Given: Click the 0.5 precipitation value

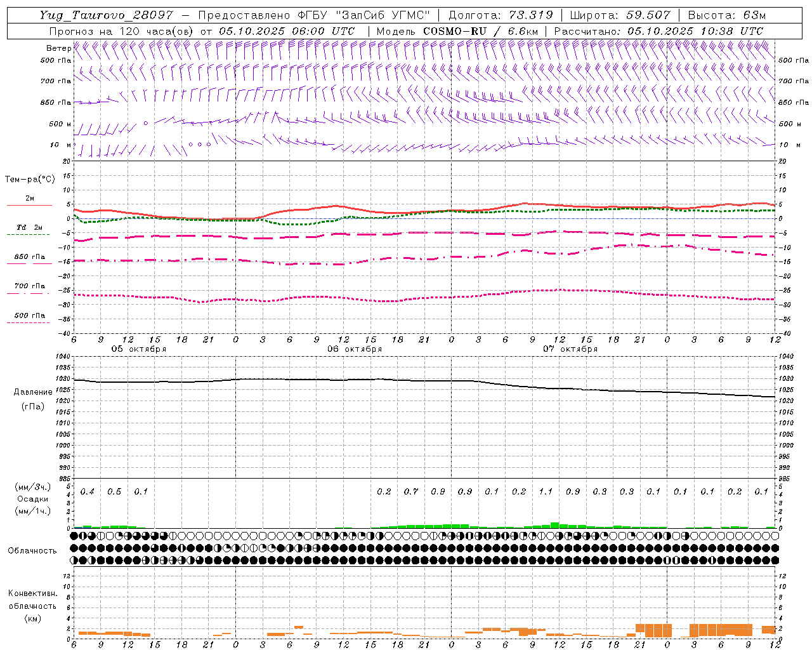Looking at the screenshot, I should tap(114, 492).
